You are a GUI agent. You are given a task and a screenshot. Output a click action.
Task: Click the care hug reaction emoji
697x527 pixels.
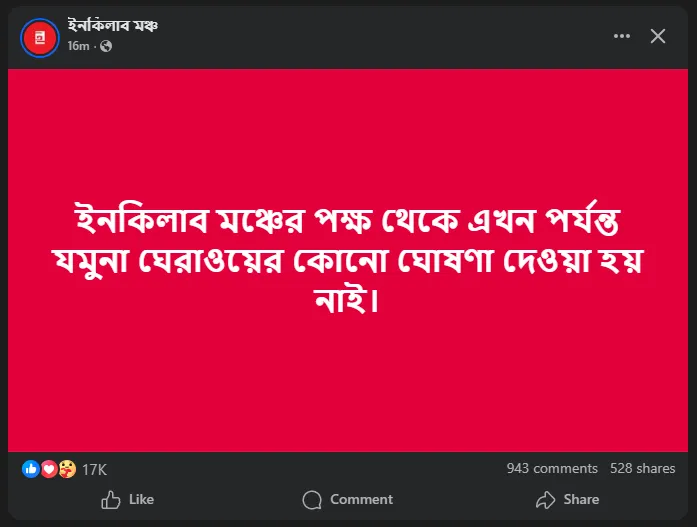[x=65, y=468]
